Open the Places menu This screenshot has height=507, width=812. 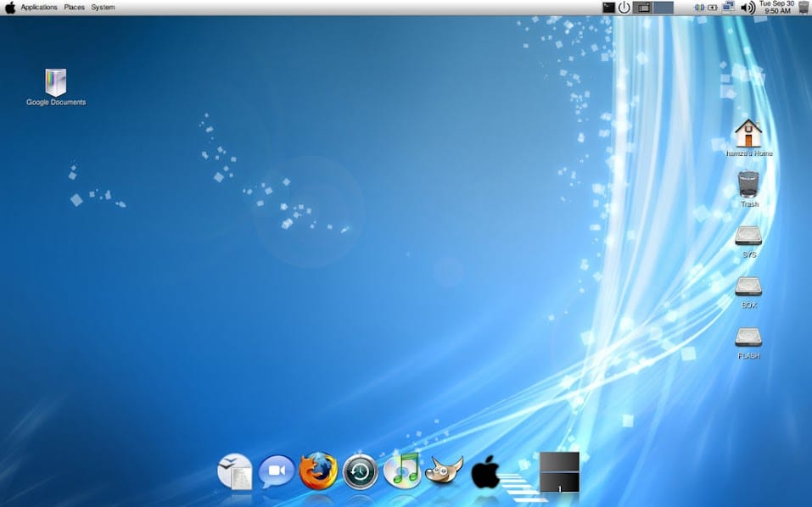click(x=74, y=8)
